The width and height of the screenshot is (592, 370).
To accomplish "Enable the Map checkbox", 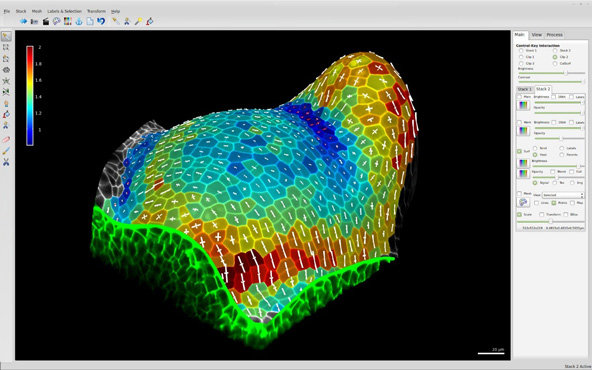I will pos(573,203).
